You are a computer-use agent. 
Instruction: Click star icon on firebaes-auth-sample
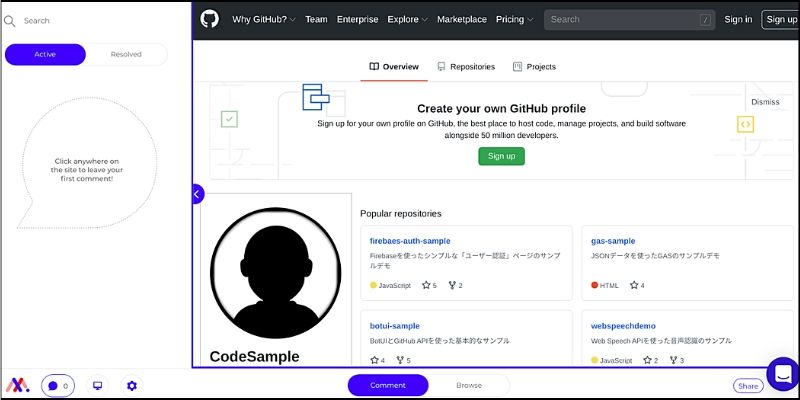(x=426, y=285)
